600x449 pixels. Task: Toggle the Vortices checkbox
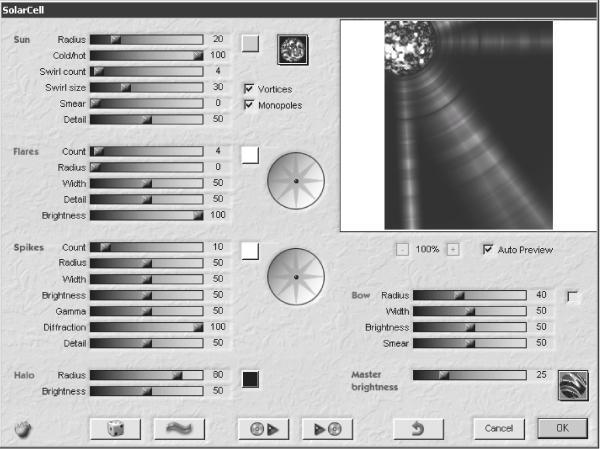[249, 89]
